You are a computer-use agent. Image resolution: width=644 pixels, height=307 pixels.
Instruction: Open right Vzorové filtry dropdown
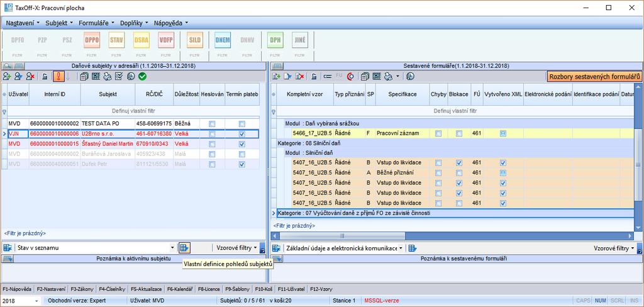[615, 248]
